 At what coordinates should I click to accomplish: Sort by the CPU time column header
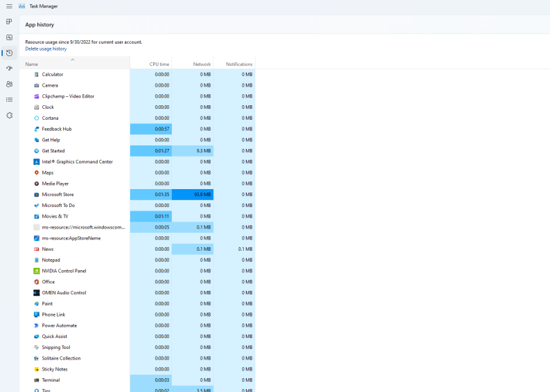click(x=151, y=64)
